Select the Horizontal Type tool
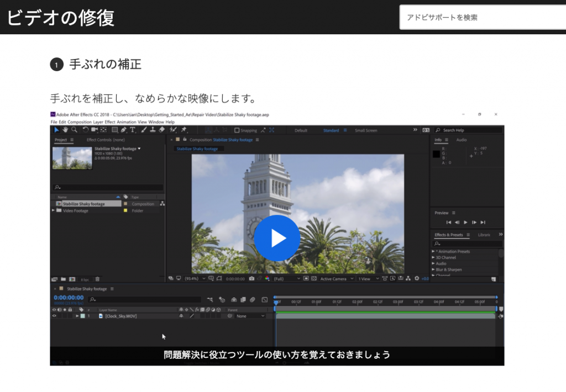Viewport: 566px width, 392px height. pyautogui.click(x=133, y=130)
